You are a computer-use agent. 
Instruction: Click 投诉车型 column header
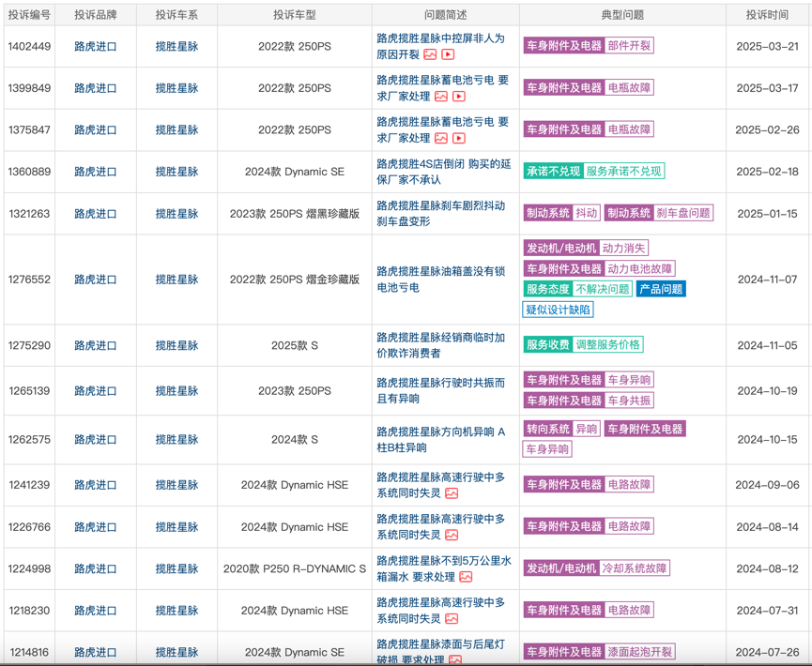coord(295,15)
